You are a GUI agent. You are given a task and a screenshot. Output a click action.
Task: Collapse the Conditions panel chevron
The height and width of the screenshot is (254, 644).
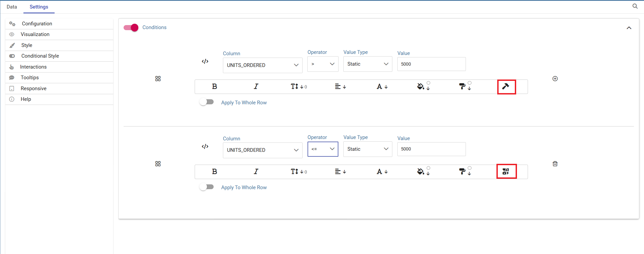click(x=629, y=28)
